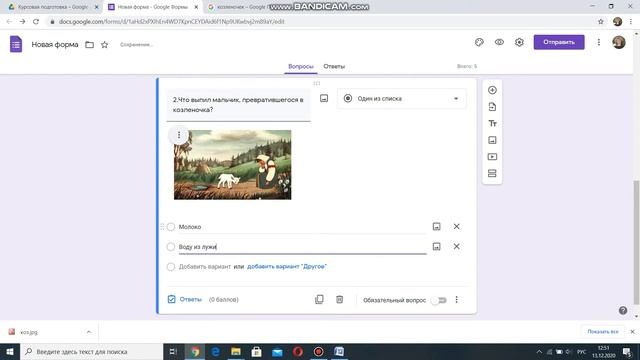The height and width of the screenshot is (360, 640).
Task: Open the Ответы answer key link
Action: tap(185, 299)
